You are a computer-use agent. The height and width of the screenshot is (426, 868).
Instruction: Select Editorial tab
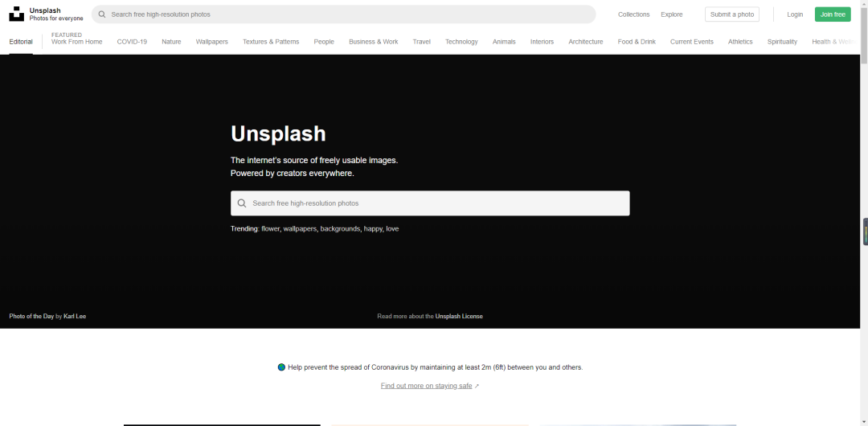pos(21,42)
